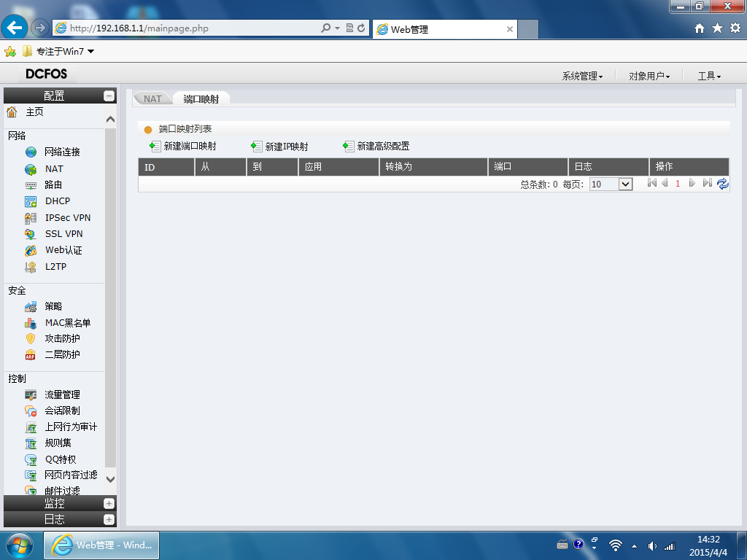
Task: Click the 网络连接 globe icon
Action: click(x=31, y=152)
